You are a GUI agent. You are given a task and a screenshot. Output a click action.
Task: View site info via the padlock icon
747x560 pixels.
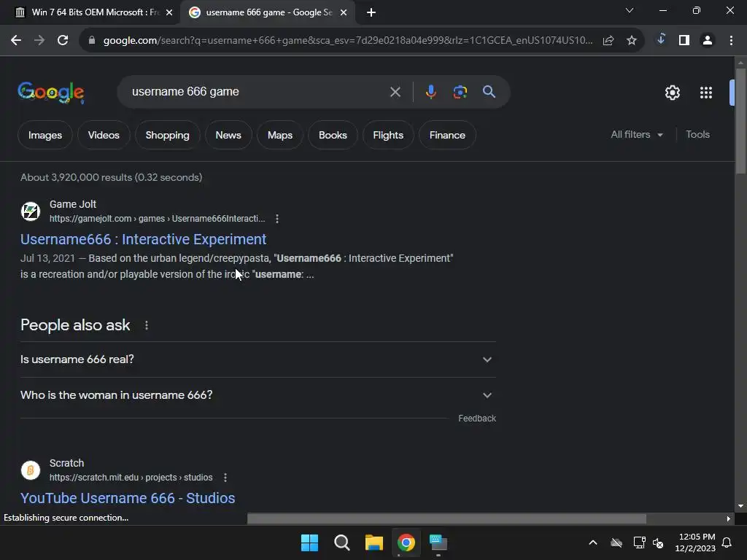(x=92, y=41)
